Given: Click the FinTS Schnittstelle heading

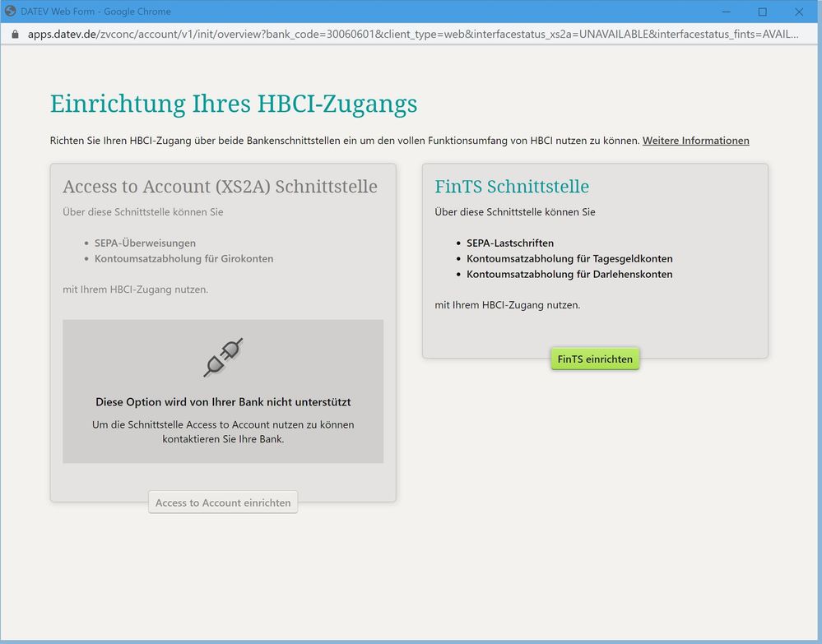Looking at the screenshot, I should pos(512,187).
